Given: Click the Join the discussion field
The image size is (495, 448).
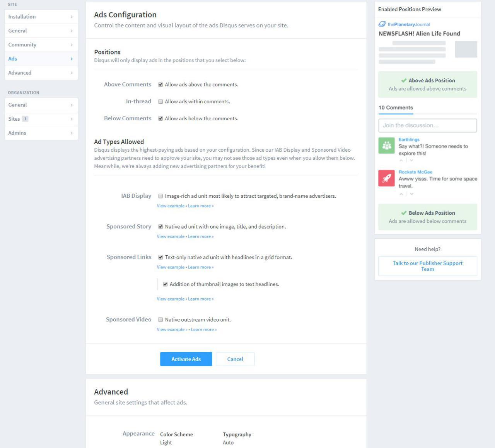Looking at the screenshot, I should 428,125.
